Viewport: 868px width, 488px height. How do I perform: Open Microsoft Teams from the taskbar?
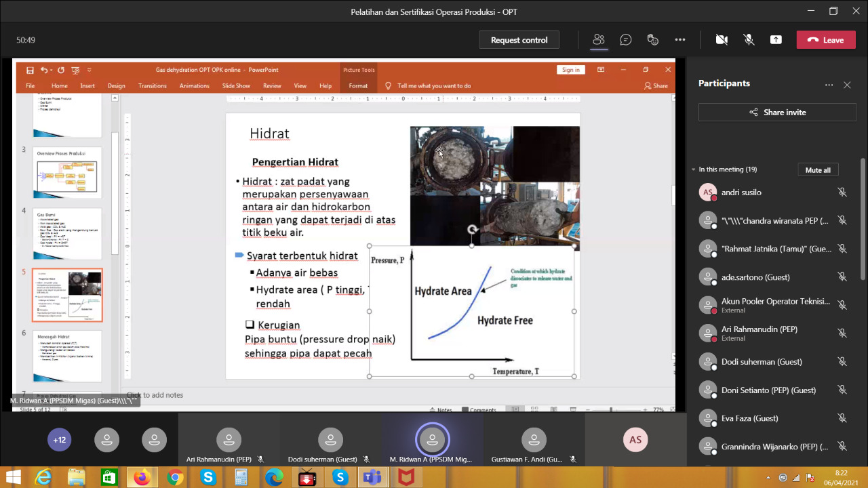[372, 477]
